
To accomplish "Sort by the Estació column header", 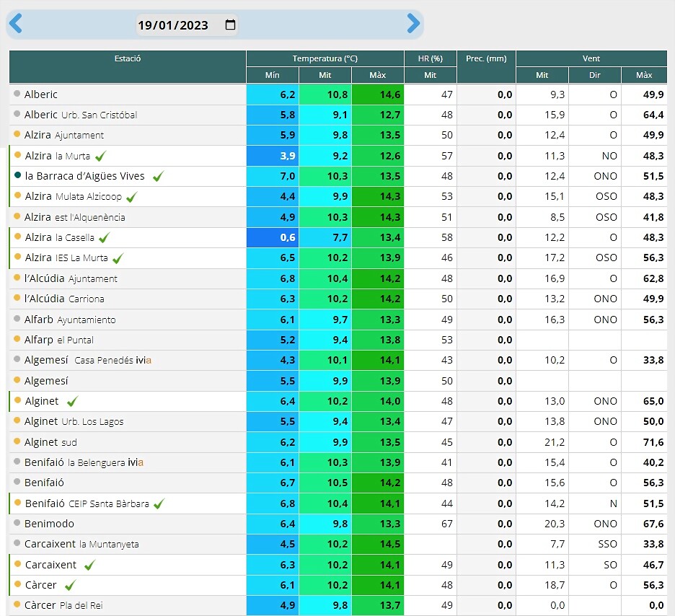I will 128,67.
